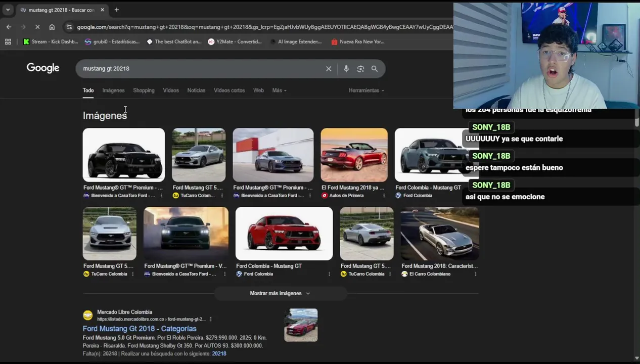Click in the Google search input field
640x364 pixels.
202,69
